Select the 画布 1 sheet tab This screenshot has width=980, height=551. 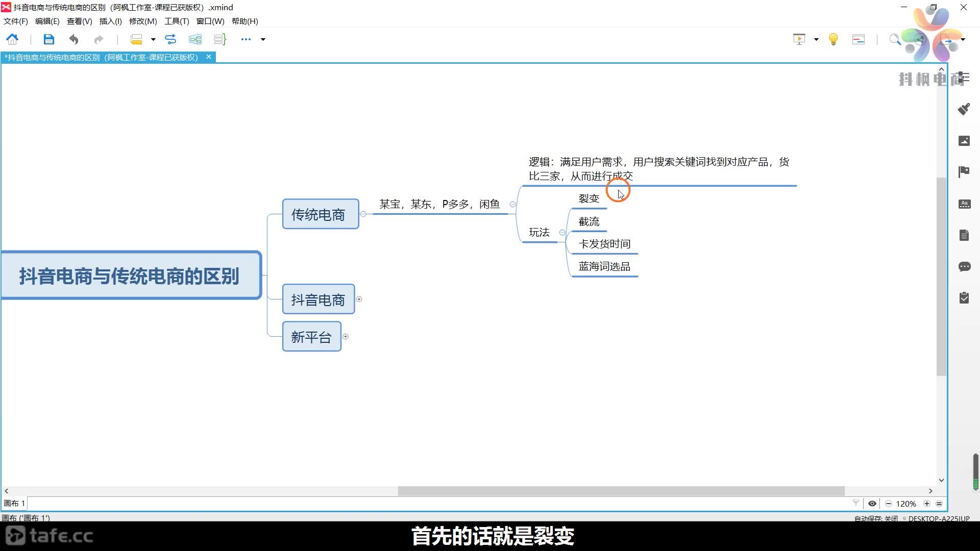coord(14,504)
